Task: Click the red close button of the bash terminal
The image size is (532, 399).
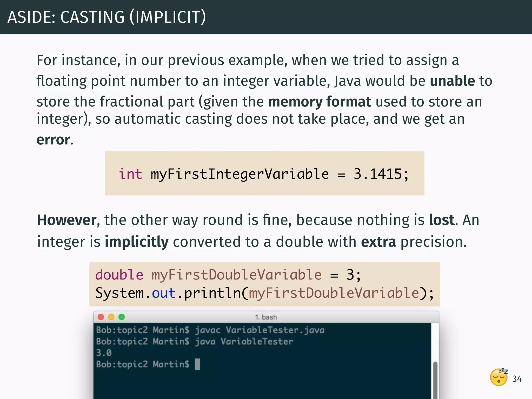Action: point(101,317)
